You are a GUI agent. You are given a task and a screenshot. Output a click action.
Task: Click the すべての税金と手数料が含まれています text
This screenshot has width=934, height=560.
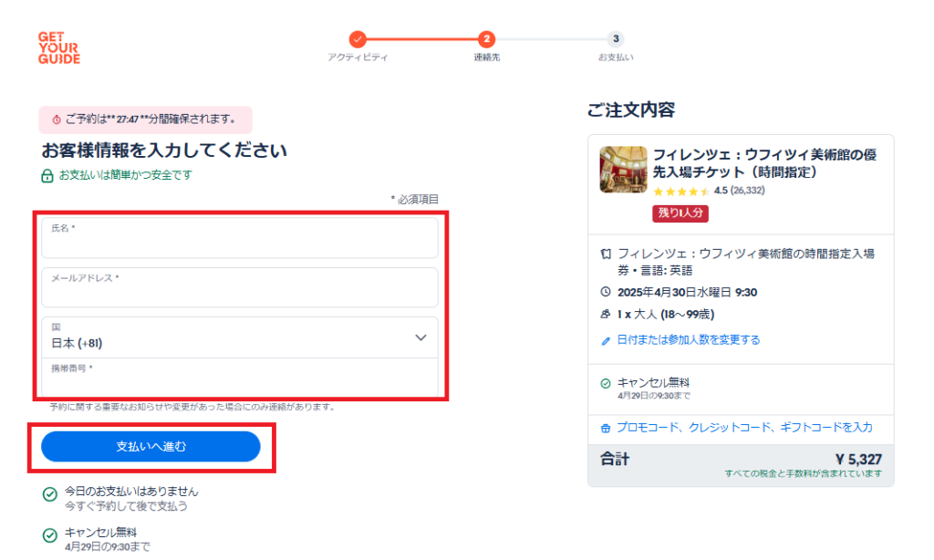tap(804, 473)
